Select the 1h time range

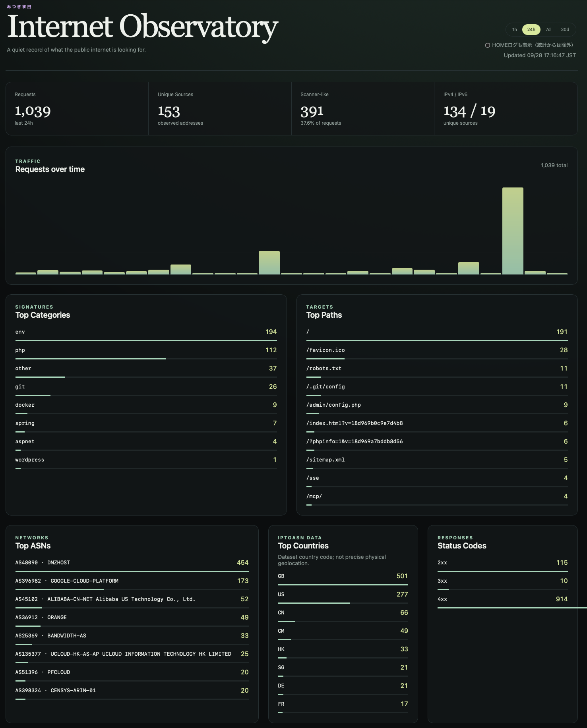coord(514,29)
